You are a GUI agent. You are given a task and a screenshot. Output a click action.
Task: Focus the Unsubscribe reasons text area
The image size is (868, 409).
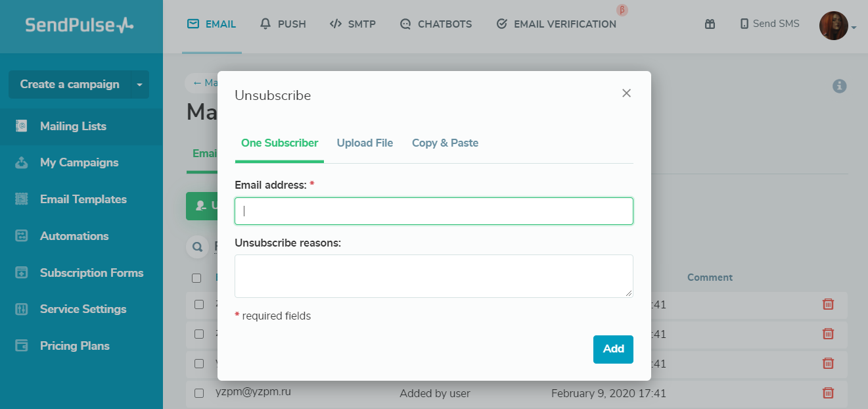434,276
